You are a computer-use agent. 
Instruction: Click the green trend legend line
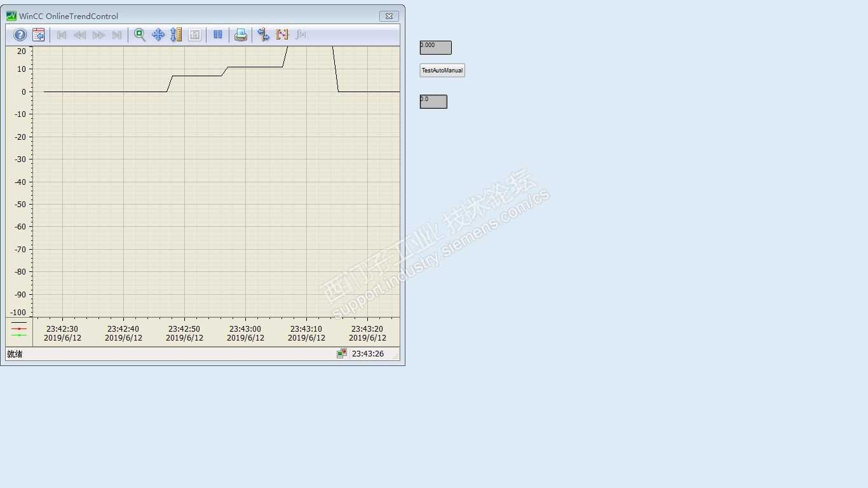point(19,335)
